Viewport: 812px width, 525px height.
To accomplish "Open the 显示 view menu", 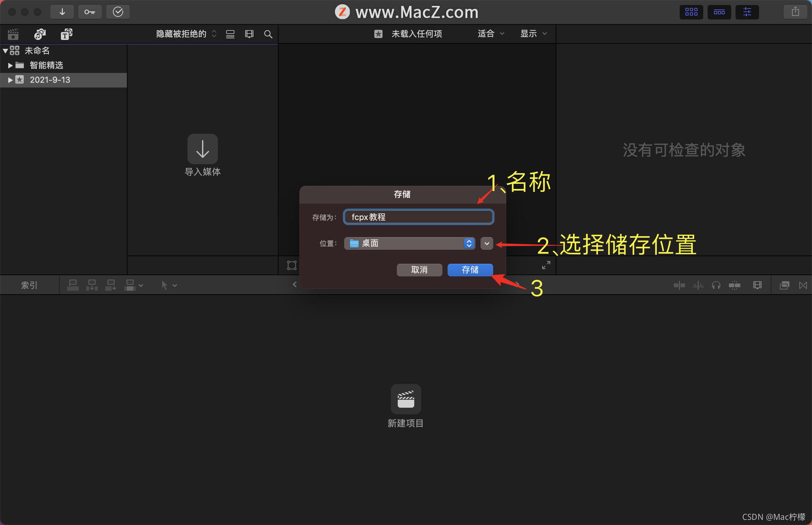I will pos(533,34).
